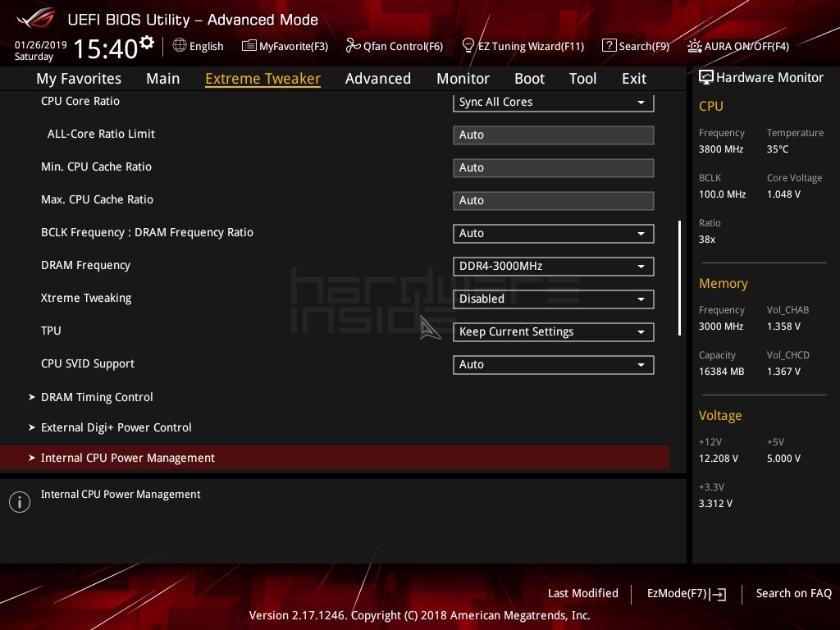Click the settings list scrollbar
840x630 pixels.
click(679, 278)
